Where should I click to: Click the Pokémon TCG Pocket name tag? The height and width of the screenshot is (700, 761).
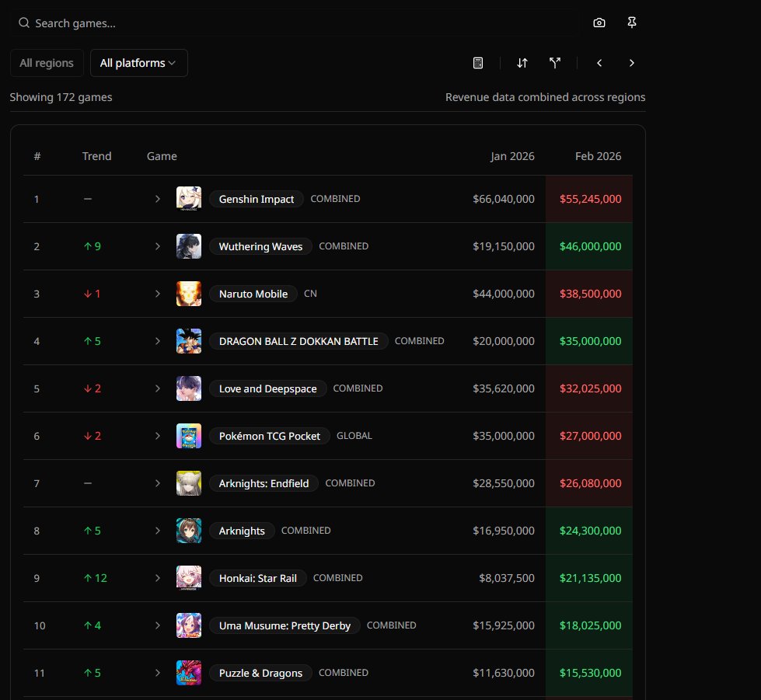pos(270,436)
